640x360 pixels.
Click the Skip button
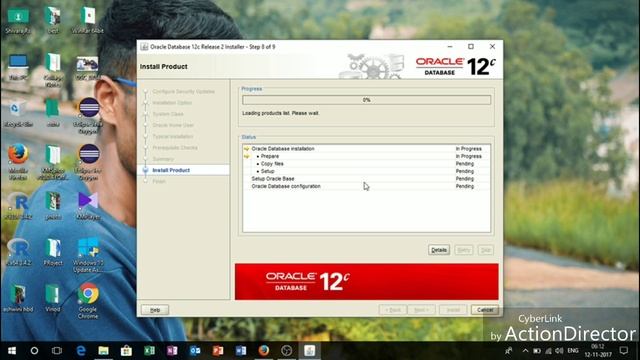click(485, 250)
